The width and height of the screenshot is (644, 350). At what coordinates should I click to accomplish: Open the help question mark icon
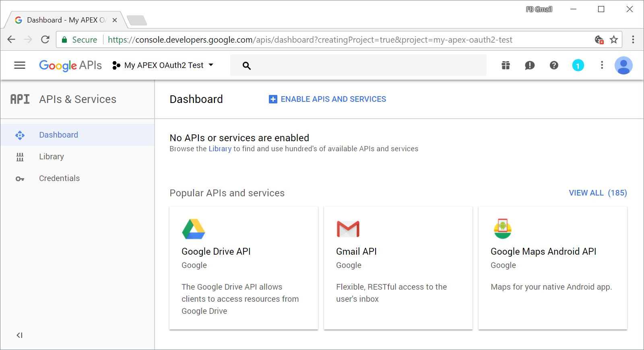click(x=554, y=65)
